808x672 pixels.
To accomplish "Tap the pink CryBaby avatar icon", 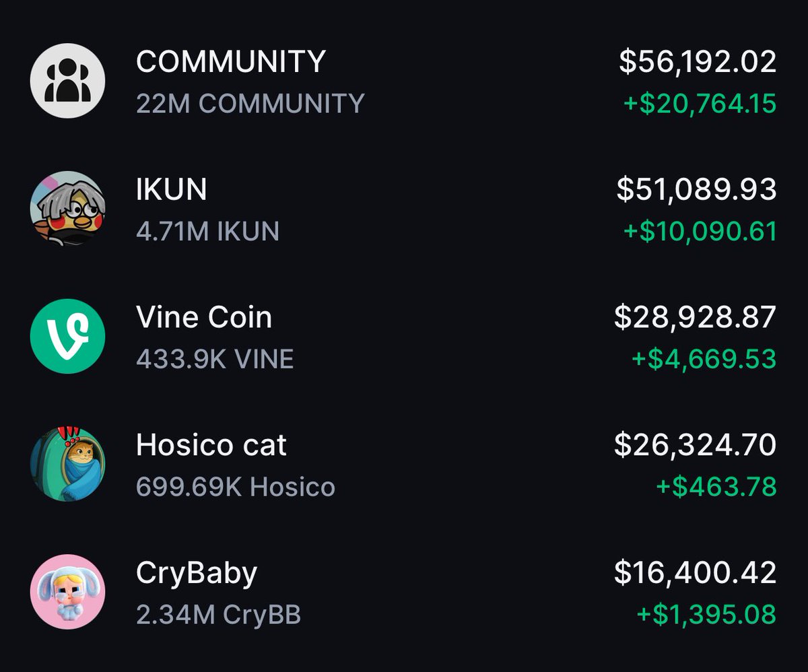I will tap(67, 592).
